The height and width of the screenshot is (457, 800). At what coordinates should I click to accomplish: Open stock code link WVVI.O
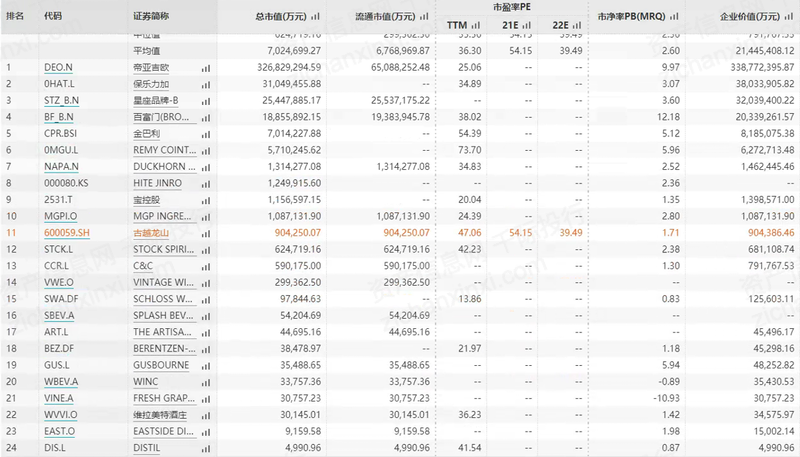(61, 415)
